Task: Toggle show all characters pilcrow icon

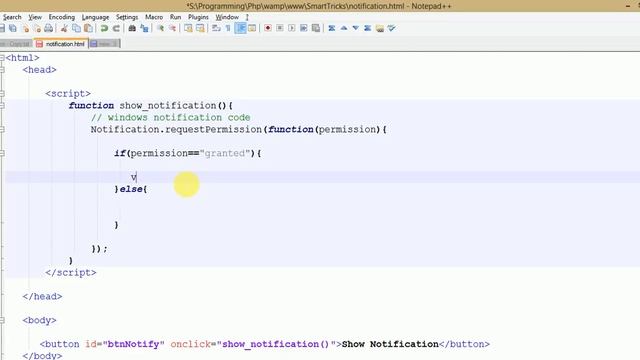Action: pos(228,28)
